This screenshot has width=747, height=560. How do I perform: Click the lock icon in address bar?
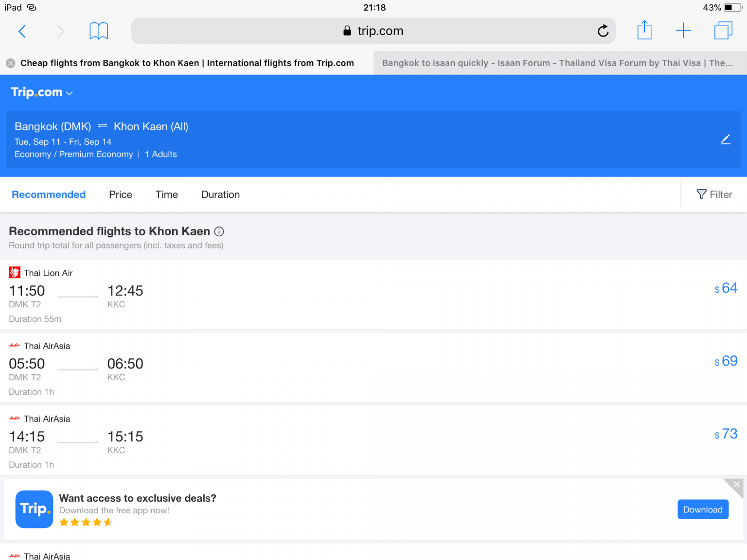[x=347, y=31]
